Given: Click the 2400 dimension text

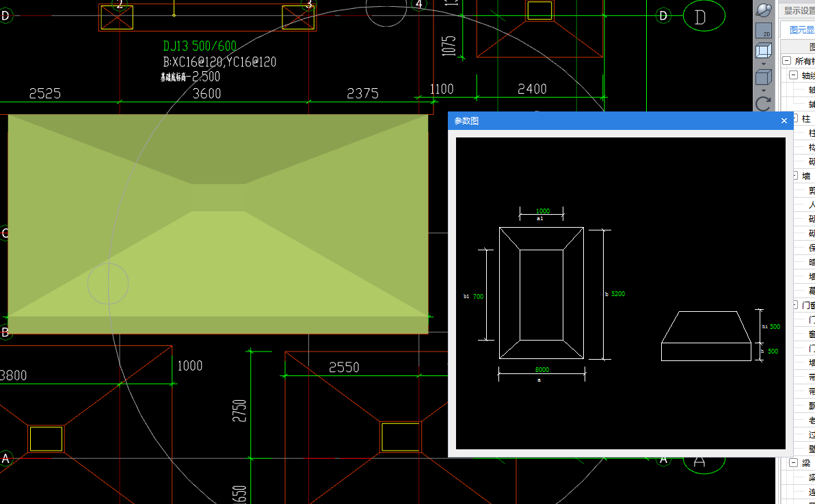Looking at the screenshot, I should [x=532, y=90].
